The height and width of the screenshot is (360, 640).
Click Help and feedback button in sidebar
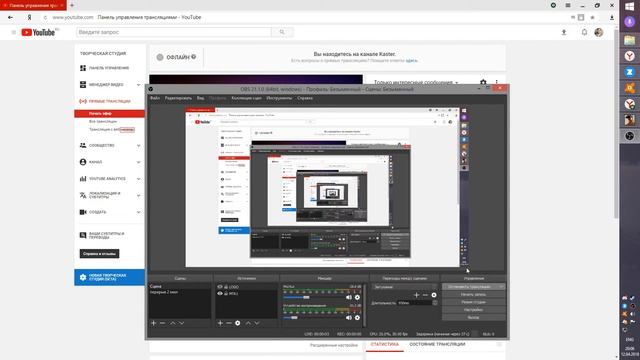(100, 253)
